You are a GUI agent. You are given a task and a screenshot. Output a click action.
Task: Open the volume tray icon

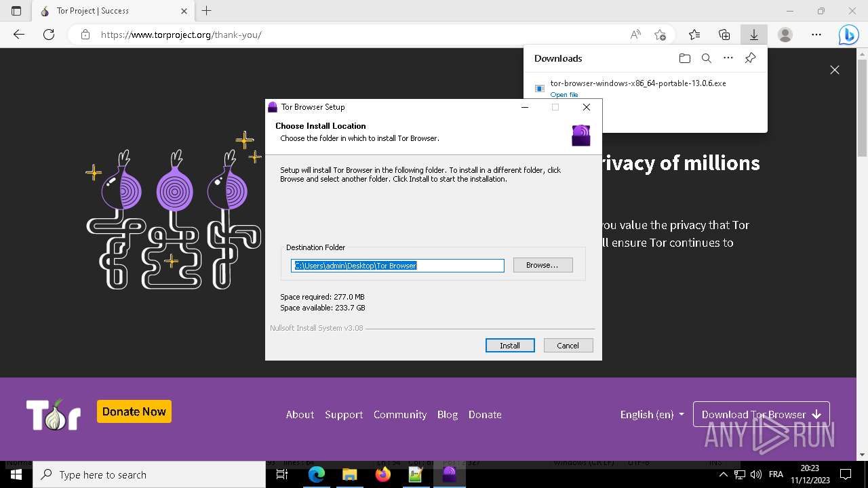click(756, 474)
